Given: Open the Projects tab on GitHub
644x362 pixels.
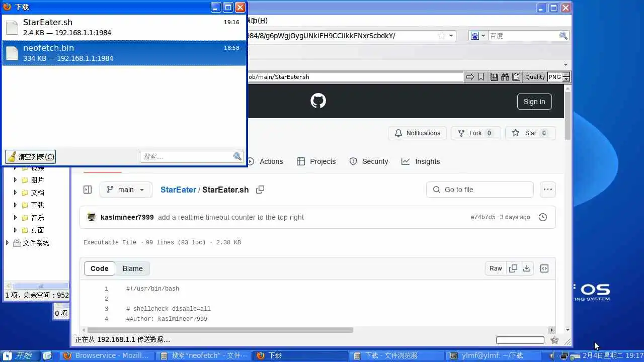Looking at the screenshot, I should pos(316,161).
